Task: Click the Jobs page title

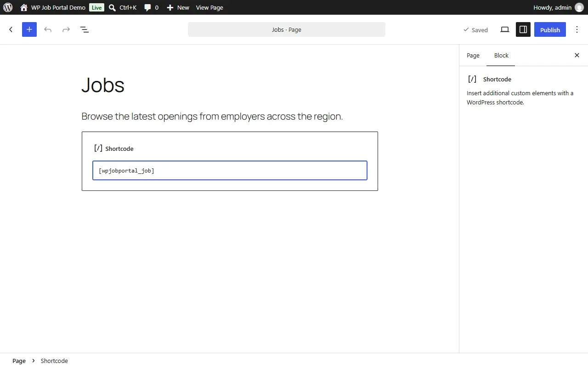Action: click(103, 85)
